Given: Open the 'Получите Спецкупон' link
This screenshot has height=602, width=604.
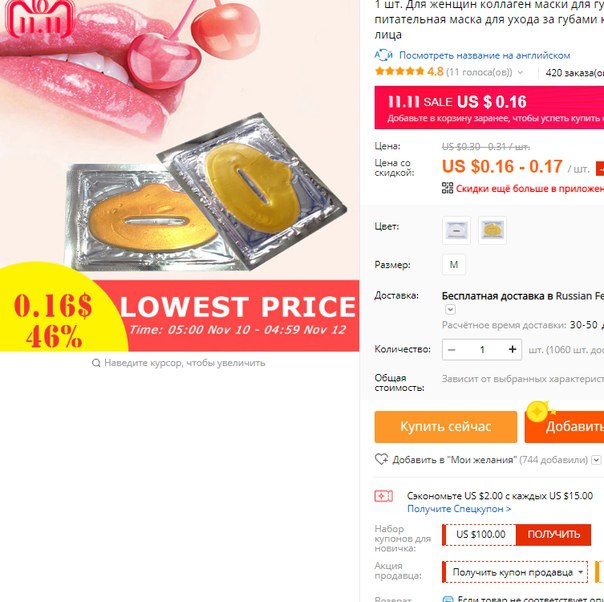Looking at the screenshot, I should (x=459, y=508).
